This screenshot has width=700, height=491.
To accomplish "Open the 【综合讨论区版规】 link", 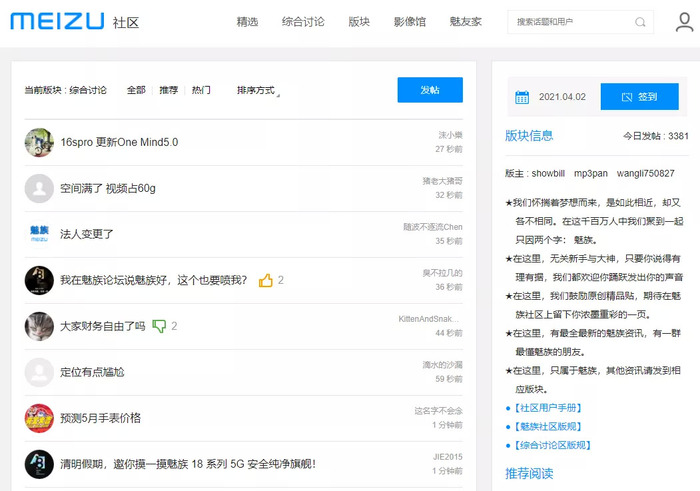I will click(553, 445).
